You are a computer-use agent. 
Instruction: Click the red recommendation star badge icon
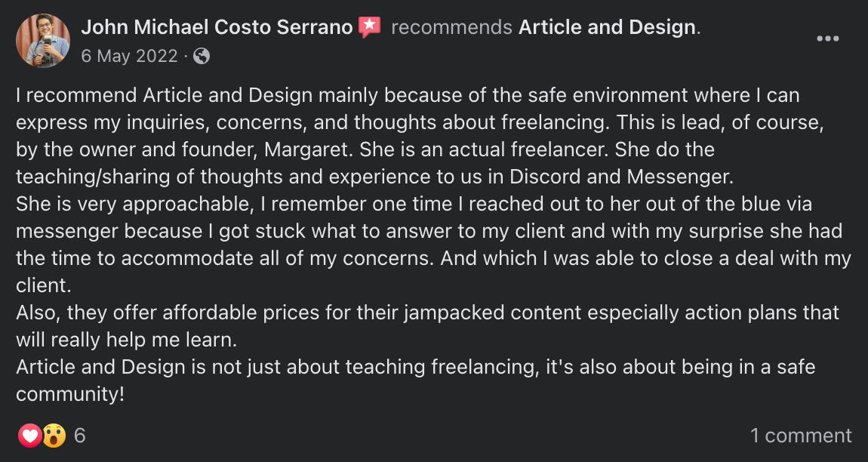(x=370, y=28)
